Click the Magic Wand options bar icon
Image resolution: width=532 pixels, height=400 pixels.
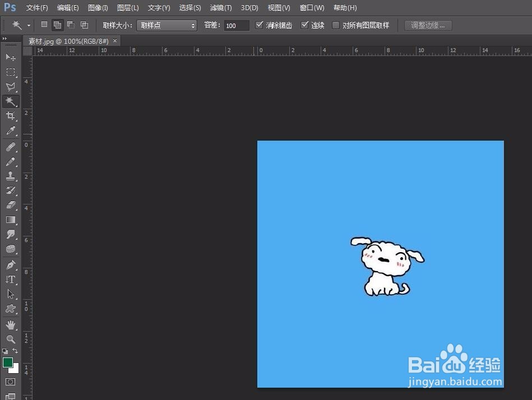(17, 25)
